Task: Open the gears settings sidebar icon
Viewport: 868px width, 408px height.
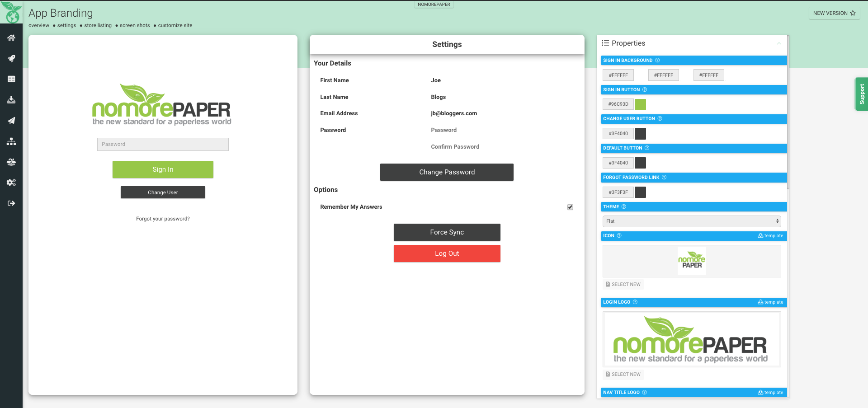Action: 11,183
